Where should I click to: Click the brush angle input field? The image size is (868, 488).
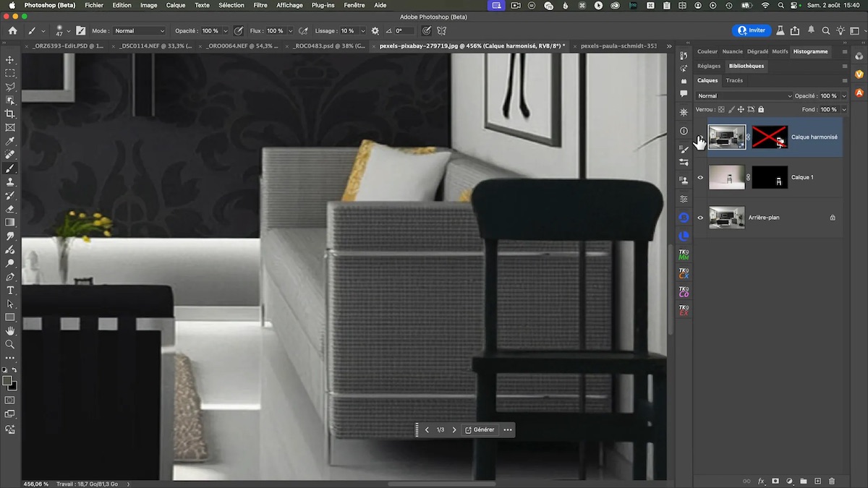(x=404, y=31)
